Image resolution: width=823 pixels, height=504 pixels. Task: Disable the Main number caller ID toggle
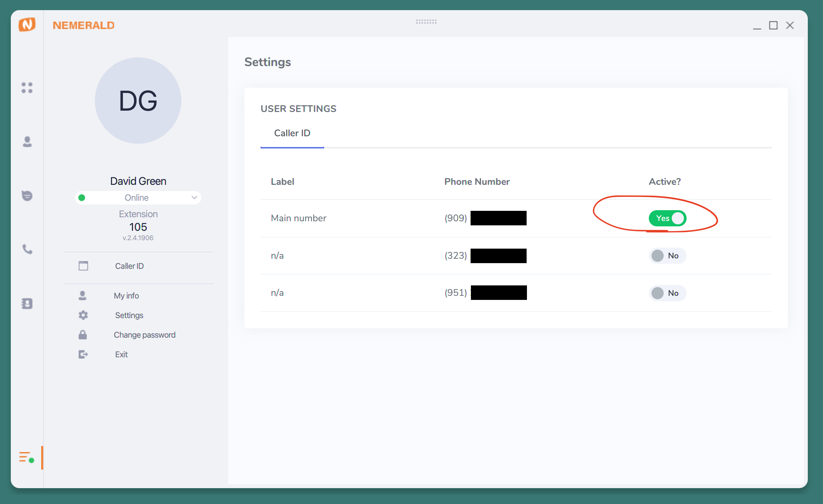click(667, 218)
